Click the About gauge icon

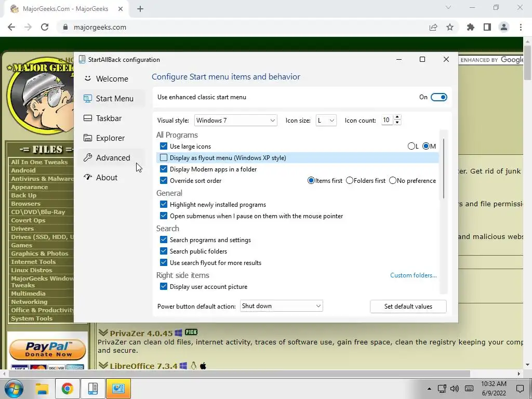coord(88,177)
